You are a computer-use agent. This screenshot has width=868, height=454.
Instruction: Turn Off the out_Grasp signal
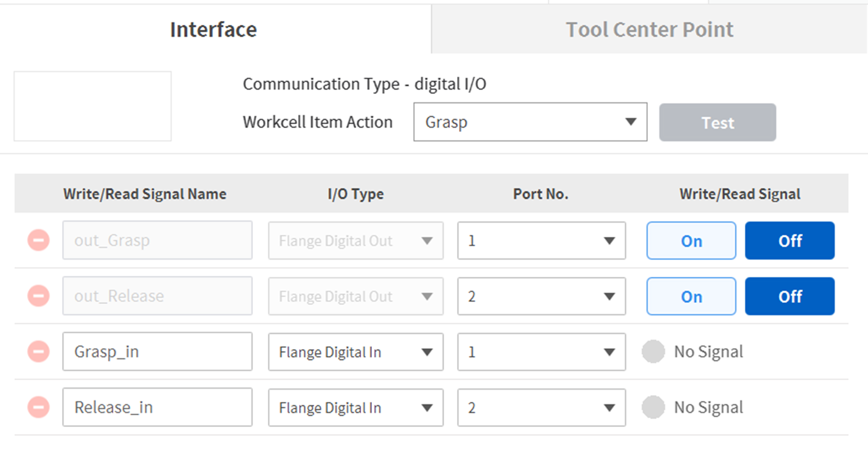(x=789, y=241)
